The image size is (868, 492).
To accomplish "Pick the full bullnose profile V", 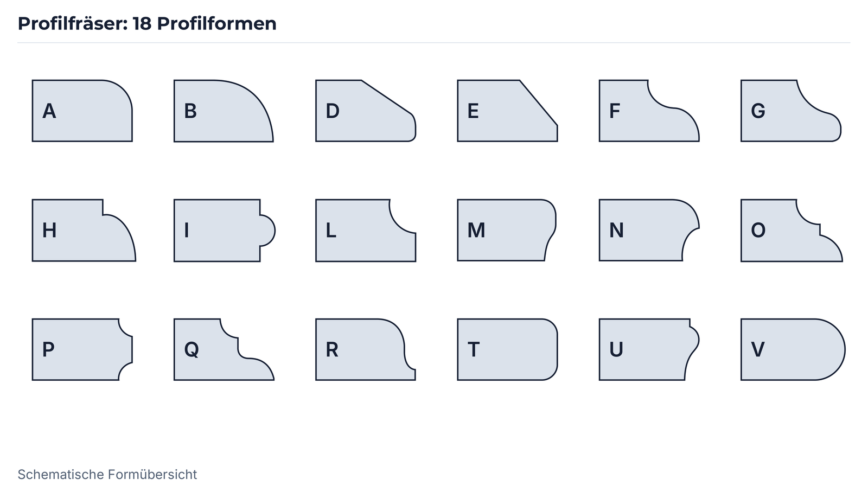I will pos(793,349).
